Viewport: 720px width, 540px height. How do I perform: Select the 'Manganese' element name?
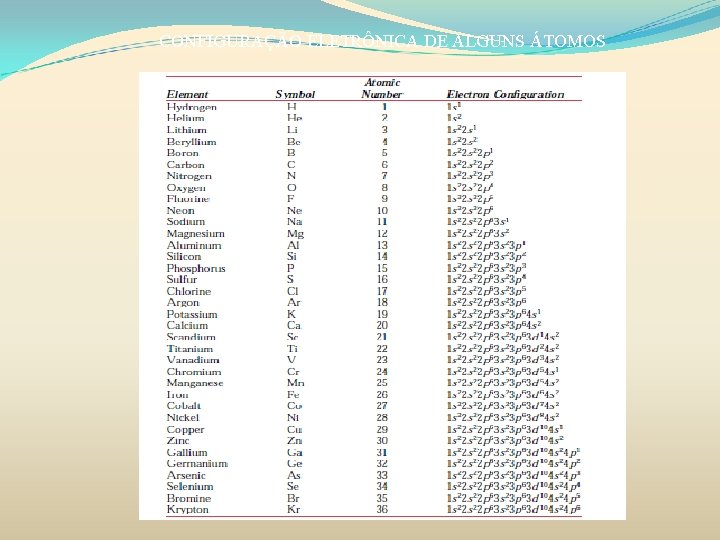click(195, 382)
